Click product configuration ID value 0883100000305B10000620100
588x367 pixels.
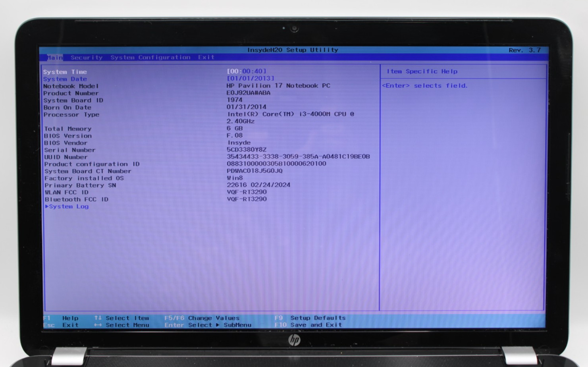click(276, 164)
